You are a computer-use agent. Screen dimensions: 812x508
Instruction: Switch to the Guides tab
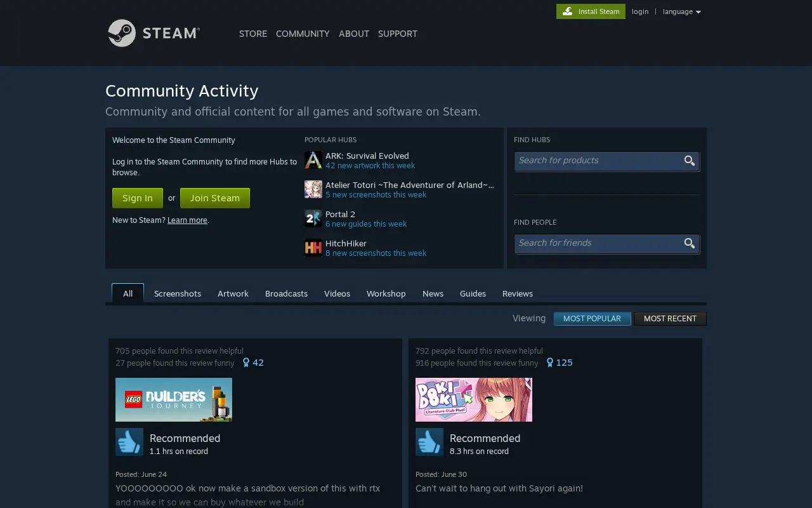point(473,293)
